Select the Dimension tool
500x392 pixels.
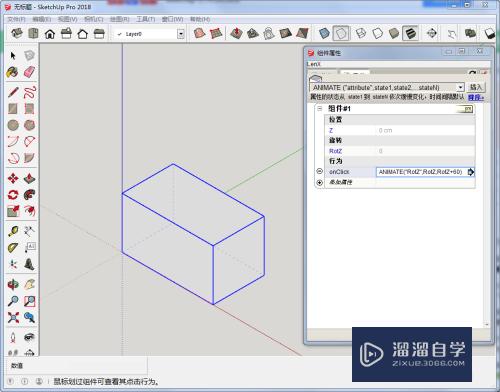click(x=29, y=231)
